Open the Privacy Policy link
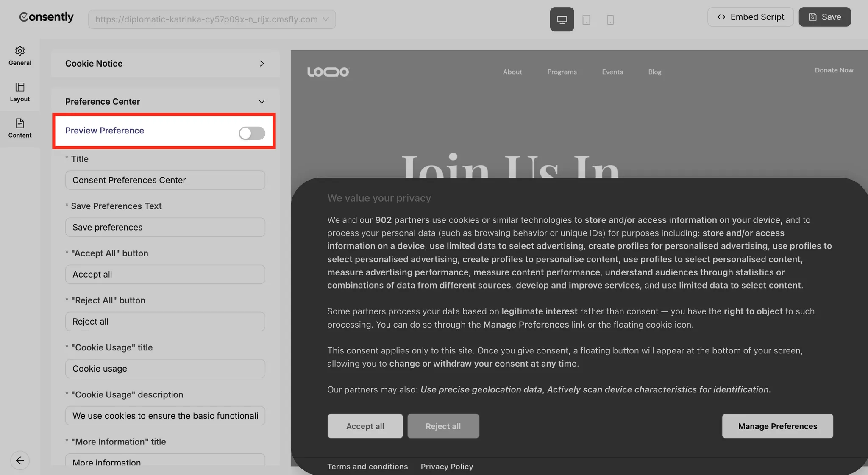 [447, 467]
